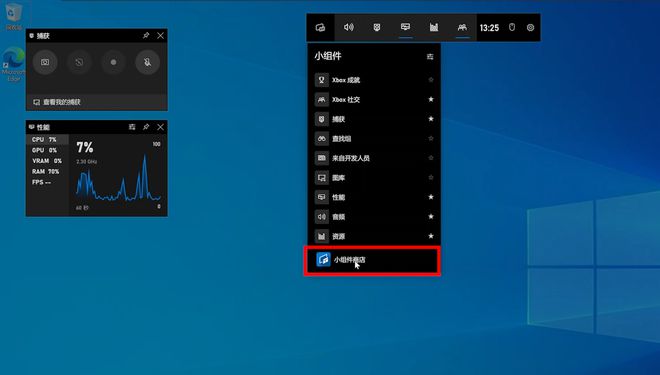Open the Resources widget from the top bar
Screen dimensions: 660x375
coord(434,27)
